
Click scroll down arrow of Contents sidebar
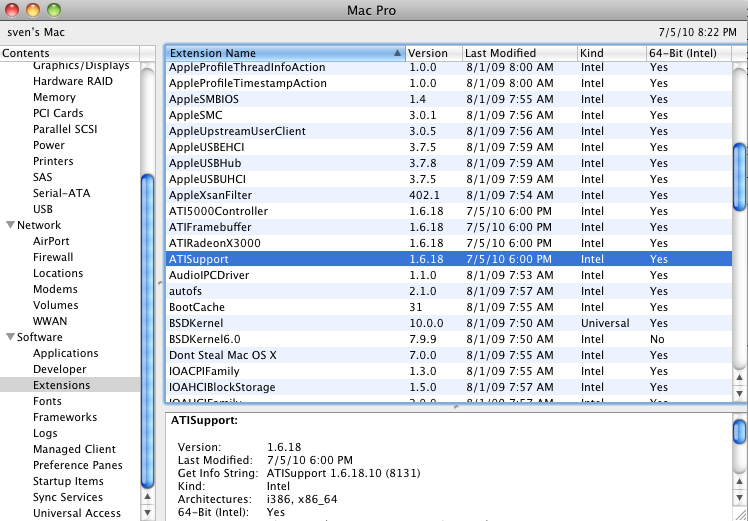click(148, 513)
